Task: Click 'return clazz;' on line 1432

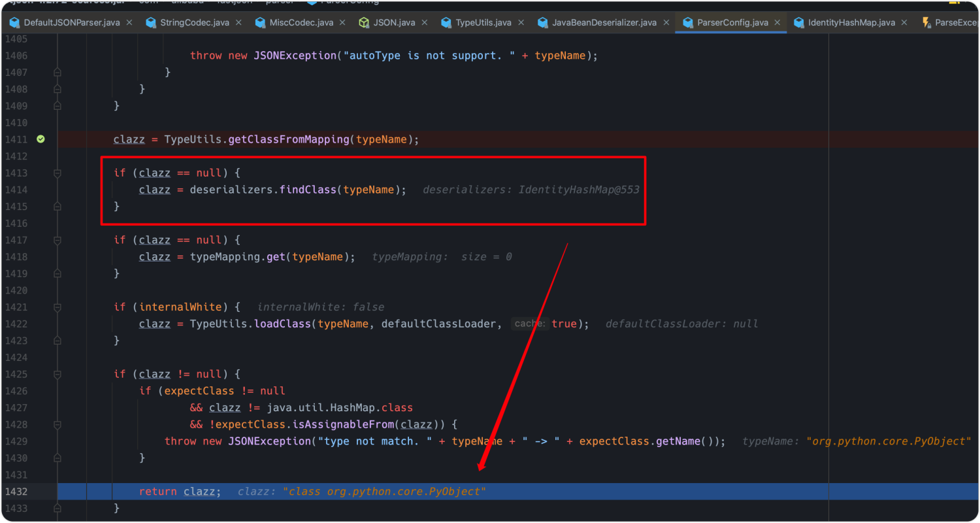Action: point(180,492)
